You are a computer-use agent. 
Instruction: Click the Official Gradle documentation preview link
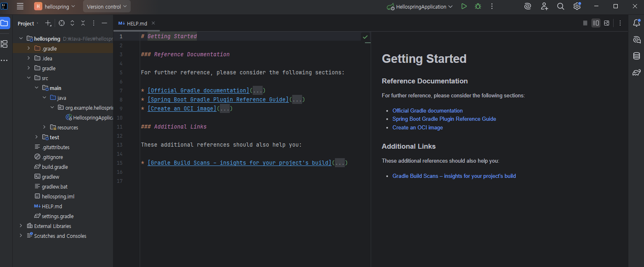coord(427,110)
